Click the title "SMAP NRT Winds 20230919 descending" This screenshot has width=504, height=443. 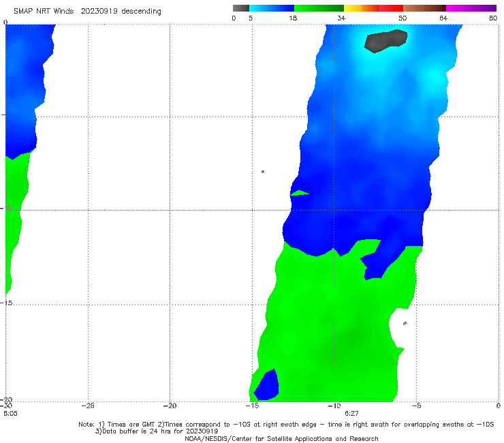click(x=87, y=12)
